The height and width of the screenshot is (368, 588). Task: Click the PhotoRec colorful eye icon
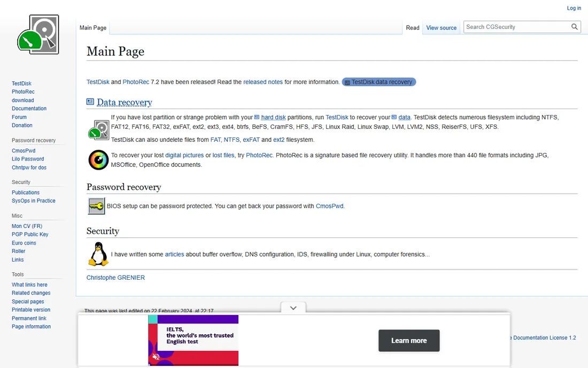98,160
